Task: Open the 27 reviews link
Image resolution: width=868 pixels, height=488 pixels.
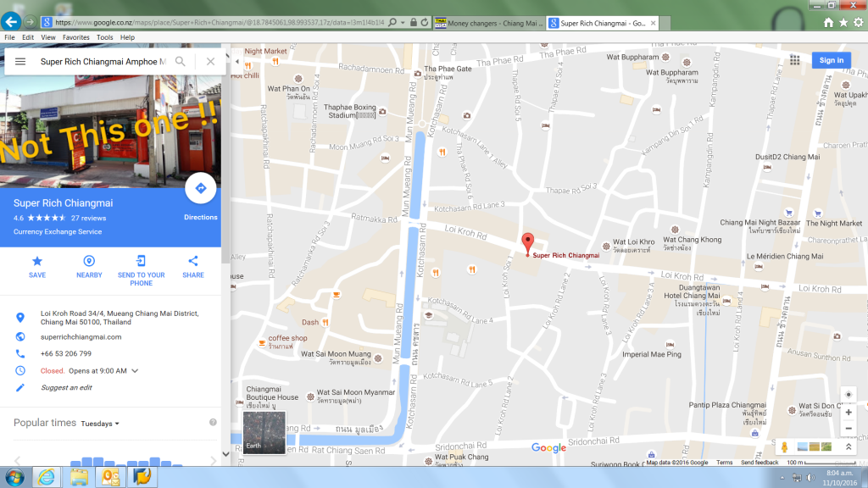Action: 88,218
